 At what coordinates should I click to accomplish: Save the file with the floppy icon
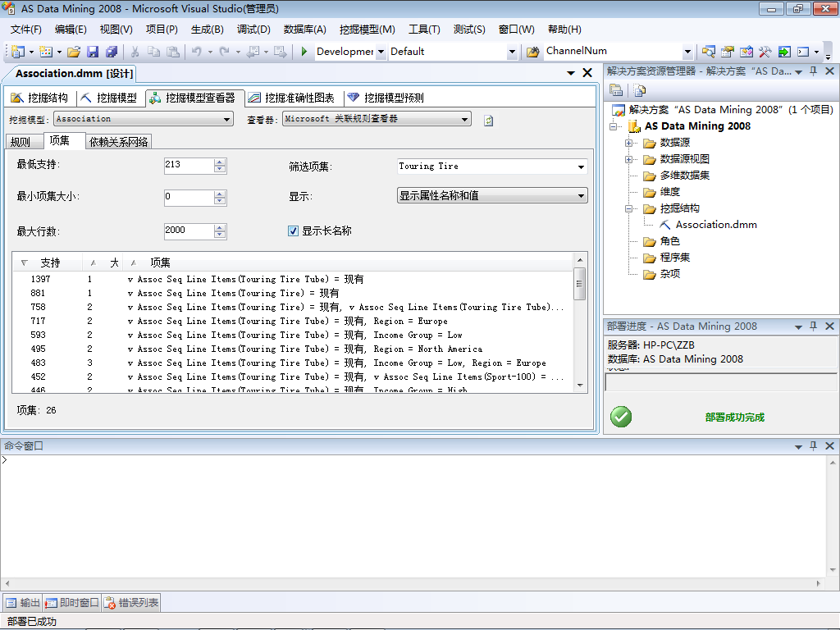[93, 52]
